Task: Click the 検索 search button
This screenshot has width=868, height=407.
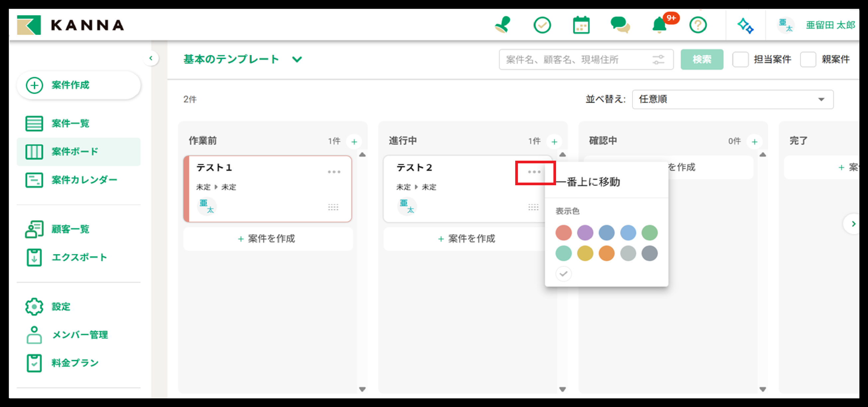Action: point(702,59)
